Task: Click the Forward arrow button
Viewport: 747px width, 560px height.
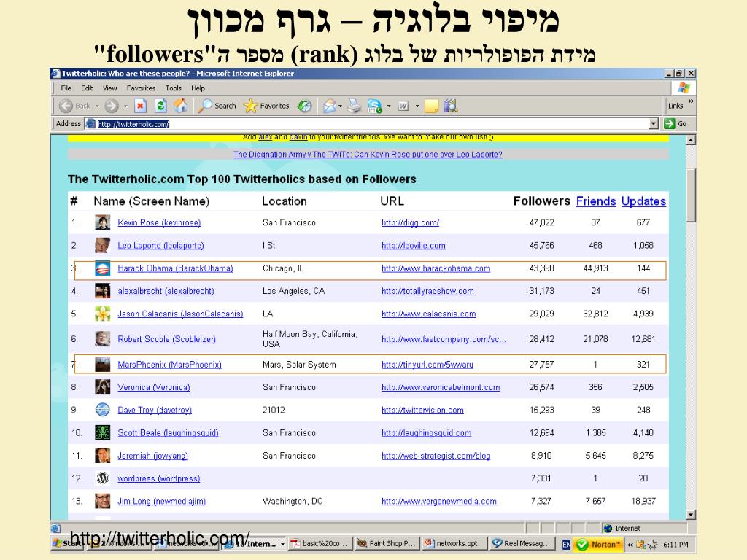Action: coord(112,106)
